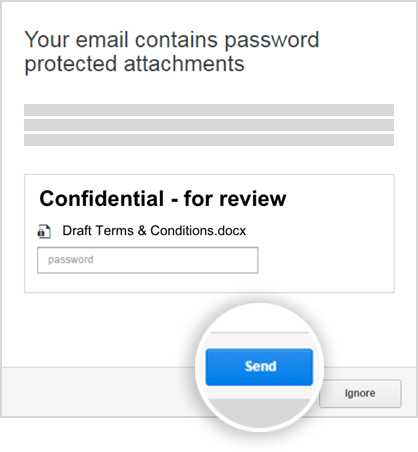Click the word 'Confidential' in the email subject
Image resolution: width=418 pixels, height=452 pixels.
(102, 199)
